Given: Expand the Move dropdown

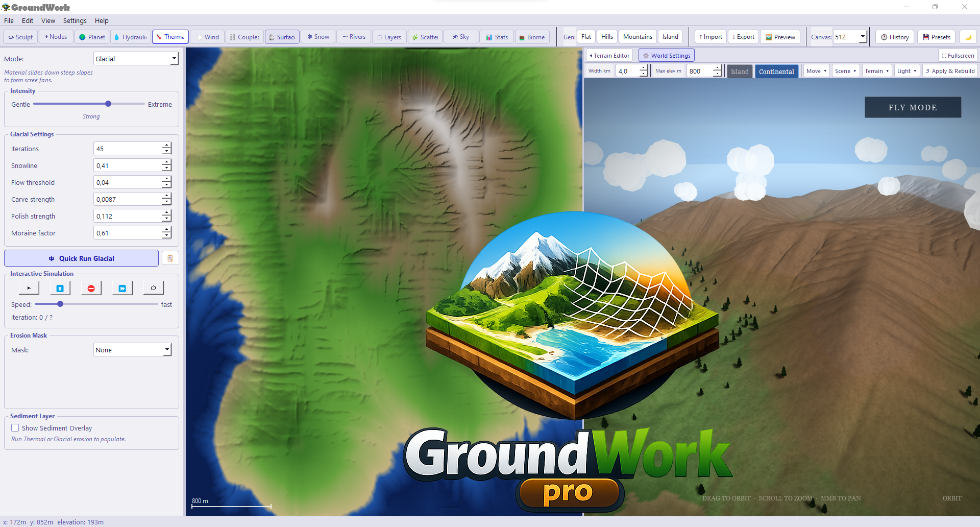Looking at the screenshot, I should [x=816, y=71].
